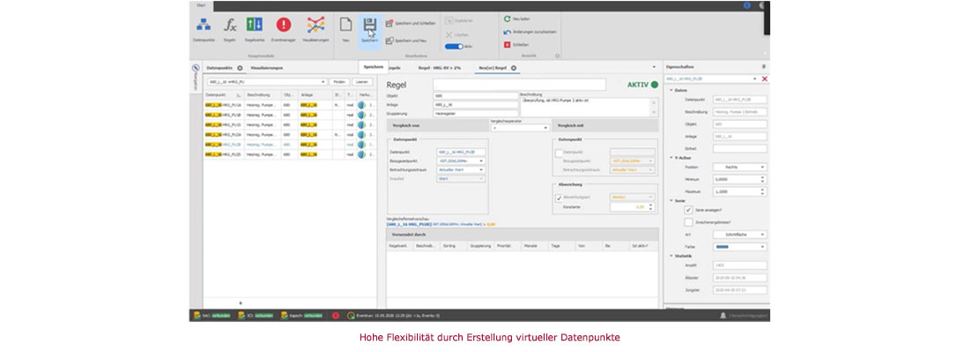Save with the Speichern disk icon
The image size is (980, 352).
(369, 26)
